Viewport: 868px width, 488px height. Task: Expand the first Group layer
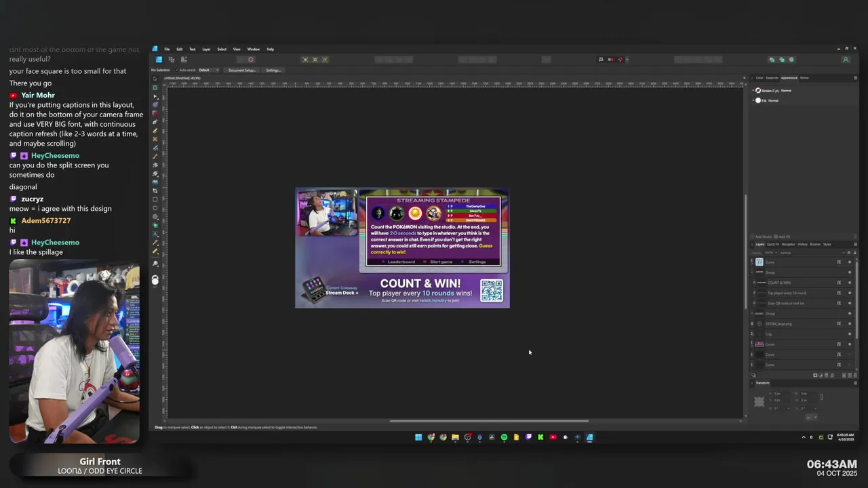[752, 272]
